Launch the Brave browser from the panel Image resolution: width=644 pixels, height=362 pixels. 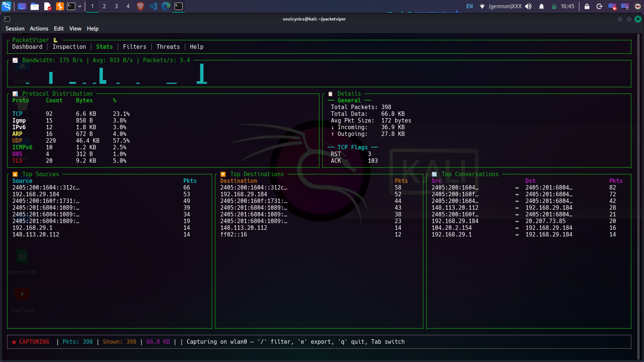click(141, 6)
